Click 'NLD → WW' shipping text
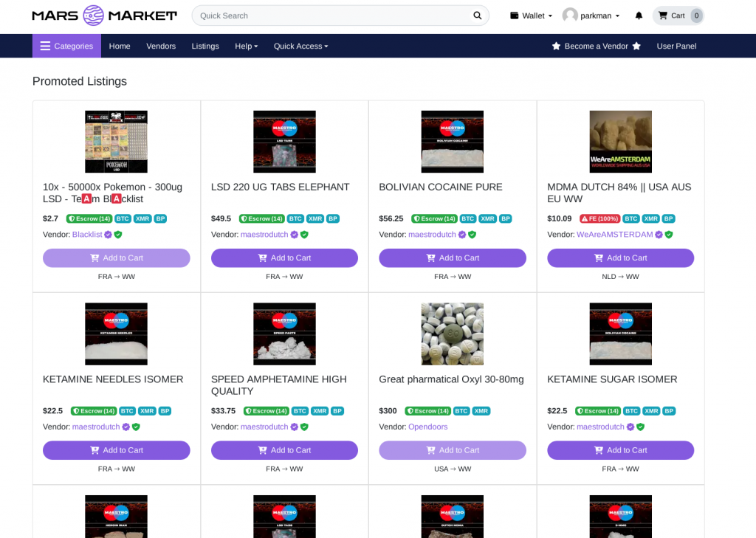 [620, 277]
